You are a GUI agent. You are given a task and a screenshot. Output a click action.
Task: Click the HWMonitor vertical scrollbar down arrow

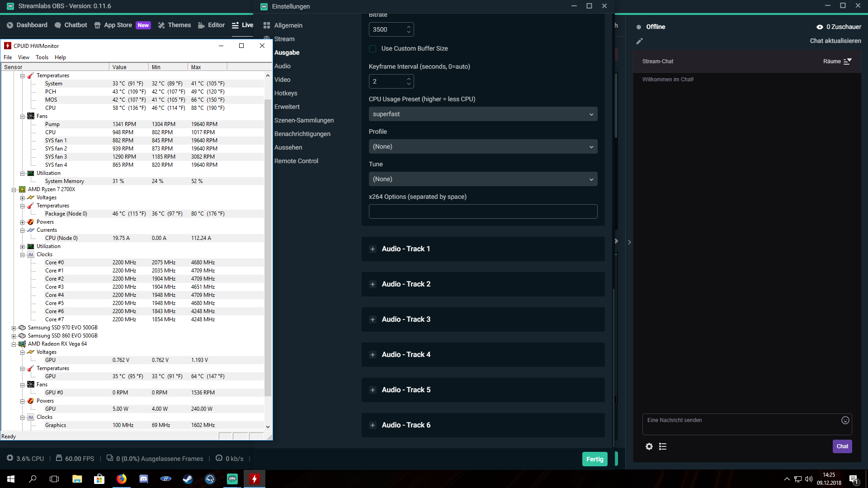(x=268, y=427)
